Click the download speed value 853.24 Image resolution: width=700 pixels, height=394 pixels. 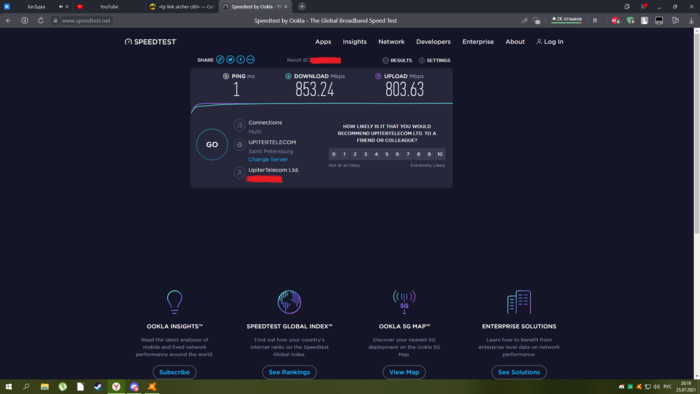[x=314, y=90]
